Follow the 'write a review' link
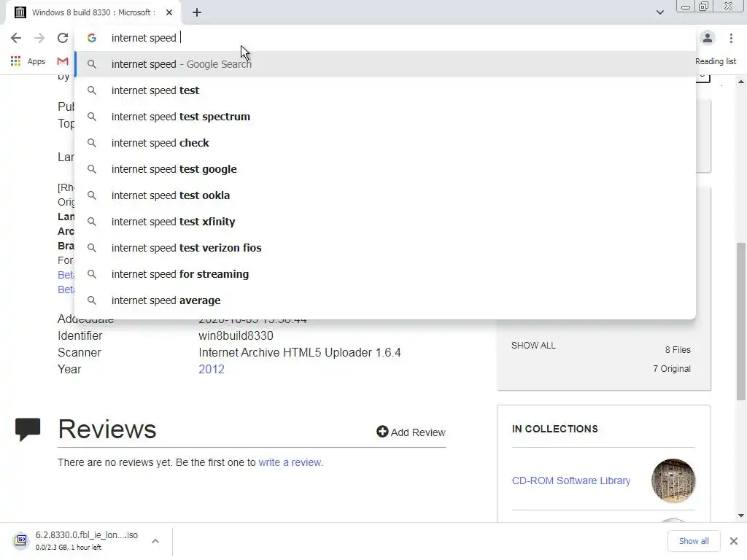Viewport: 747px width, 560px height. pos(290,462)
